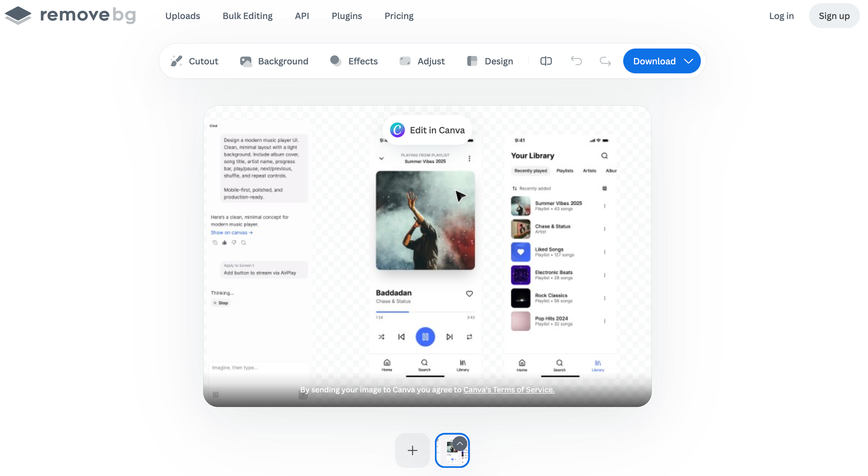The width and height of the screenshot is (868, 476).
Task: Open the Uploads page
Action: pyautogui.click(x=183, y=16)
